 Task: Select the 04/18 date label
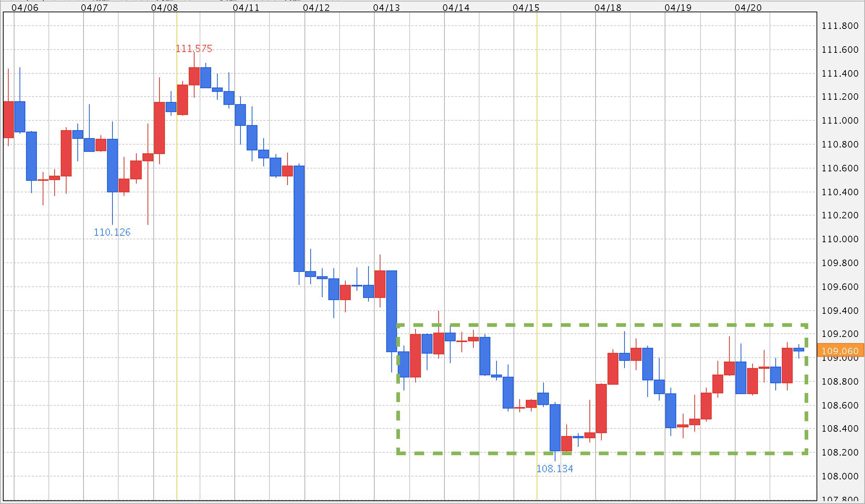(x=608, y=8)
